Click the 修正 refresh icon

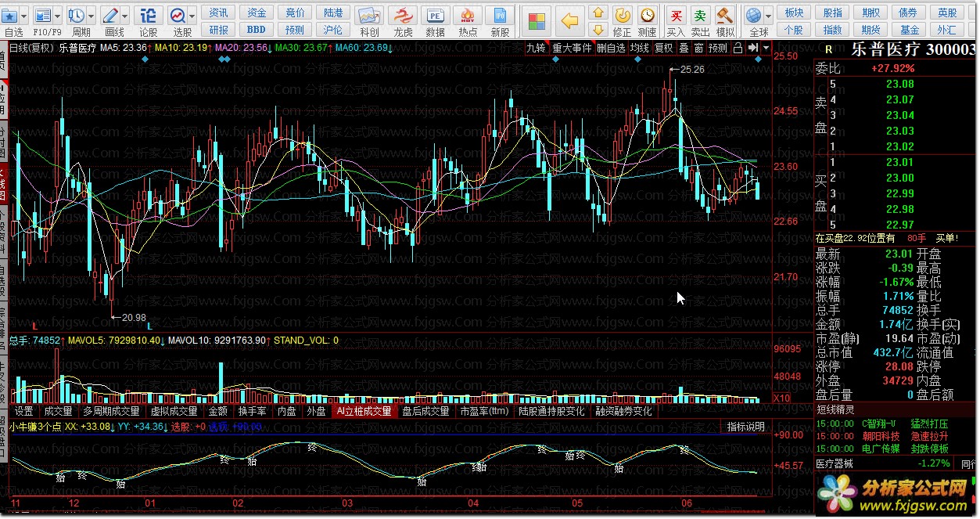(623, 16)
